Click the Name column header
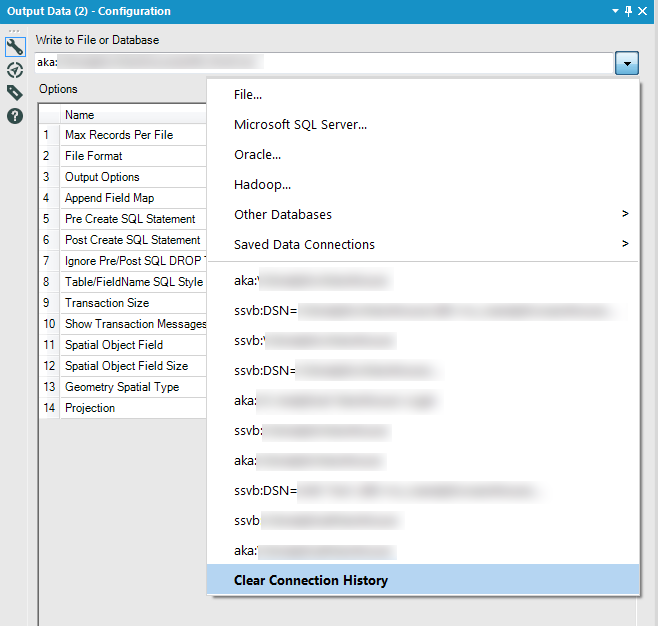 click(133, 115)
